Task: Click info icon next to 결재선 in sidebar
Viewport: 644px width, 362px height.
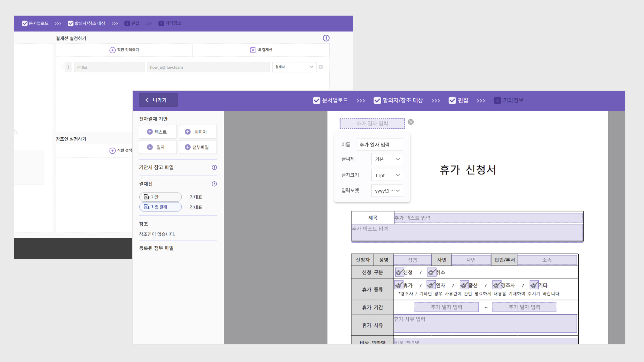Action: click(x=214, y=184)
